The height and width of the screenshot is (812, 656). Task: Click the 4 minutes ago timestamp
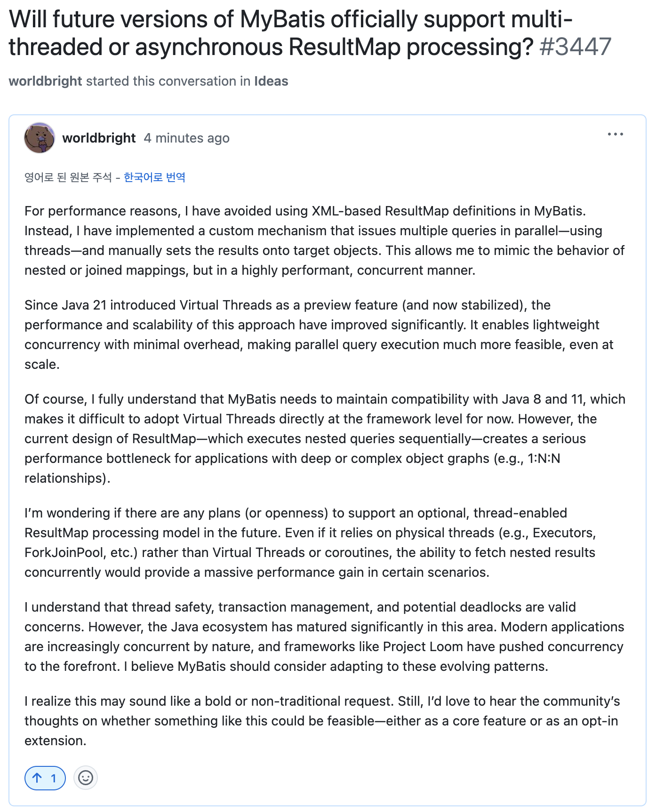[187, 138]
